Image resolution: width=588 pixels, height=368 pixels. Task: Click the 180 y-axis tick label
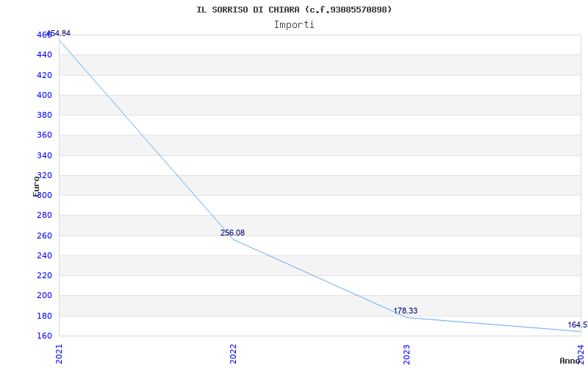pyautogui.click(x=44, y=316)
